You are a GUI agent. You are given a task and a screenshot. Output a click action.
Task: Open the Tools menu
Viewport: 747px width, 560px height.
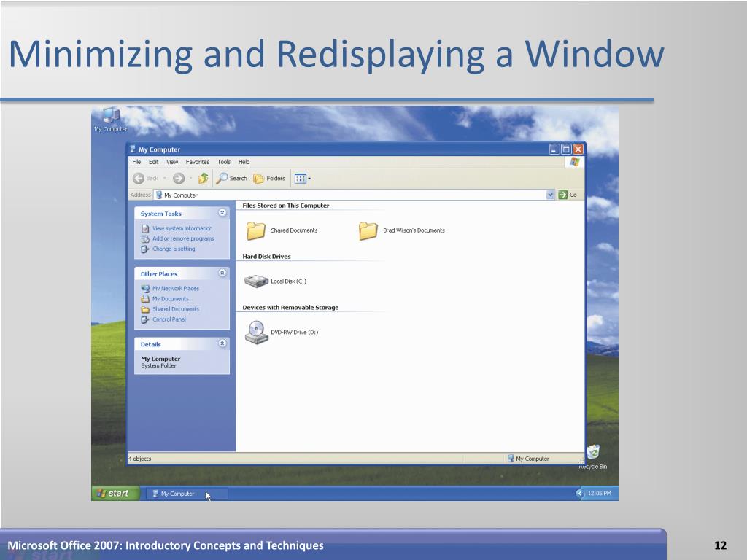click(224, 162)
